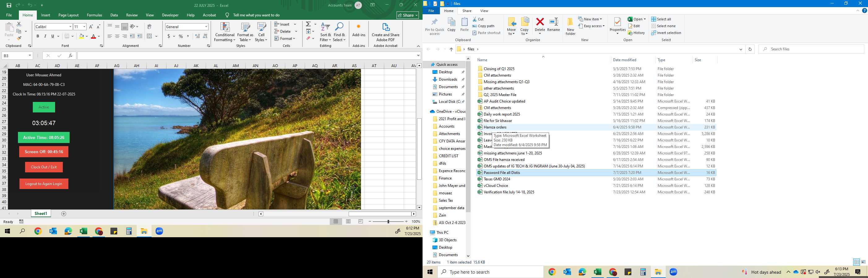
Task: Open the Name Box B3 dropdown
Action: pos(30,56)
